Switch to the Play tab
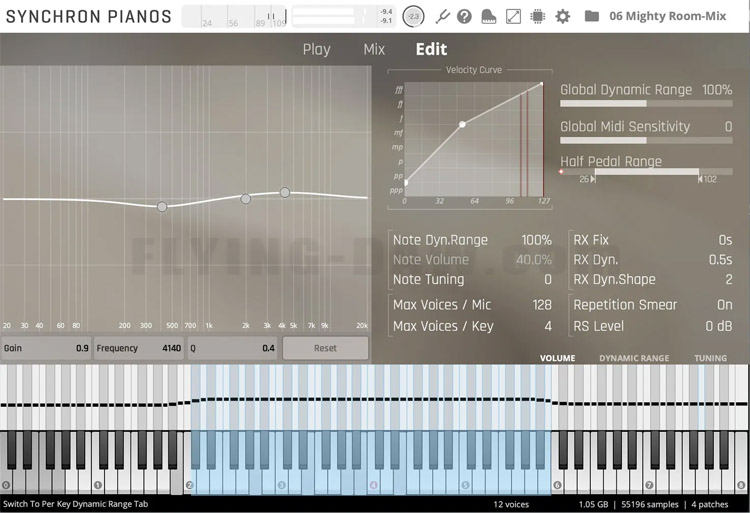750x513 pixels. click(x=316, y=49)
